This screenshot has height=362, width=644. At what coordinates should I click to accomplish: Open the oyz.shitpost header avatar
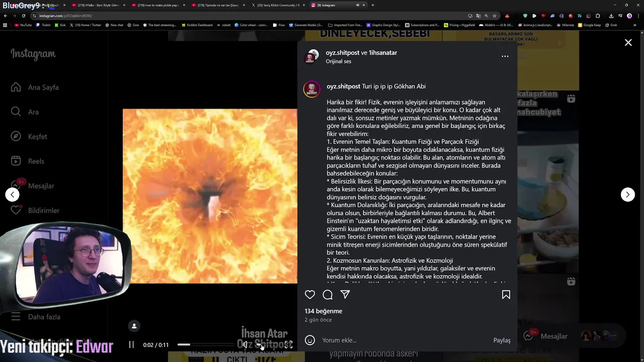coord(311,57)
